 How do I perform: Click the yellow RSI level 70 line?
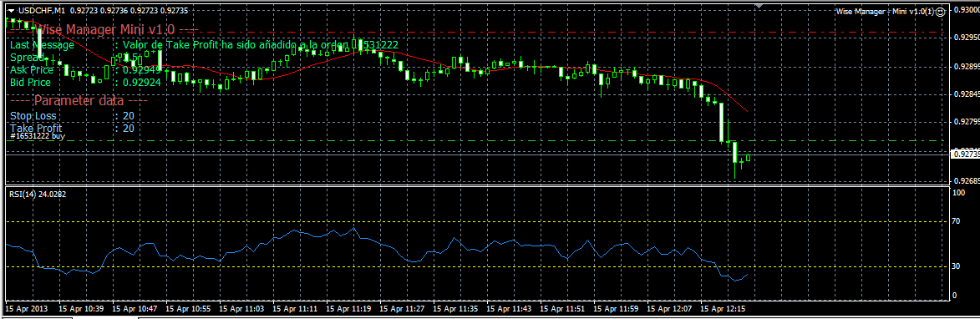point(475,221)
